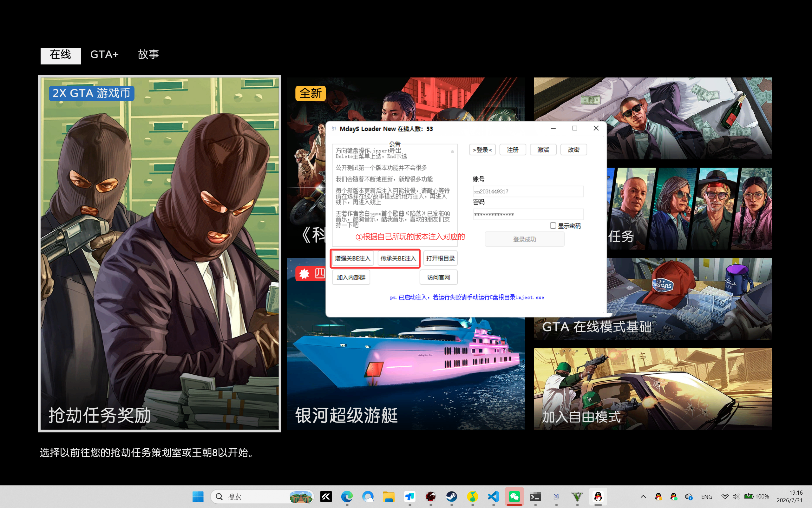Image resolution: width=812 pixels, height=508 pixels.
Task: Click the MdayS Loader title bar icon
Action: click(x=334, y=129)
